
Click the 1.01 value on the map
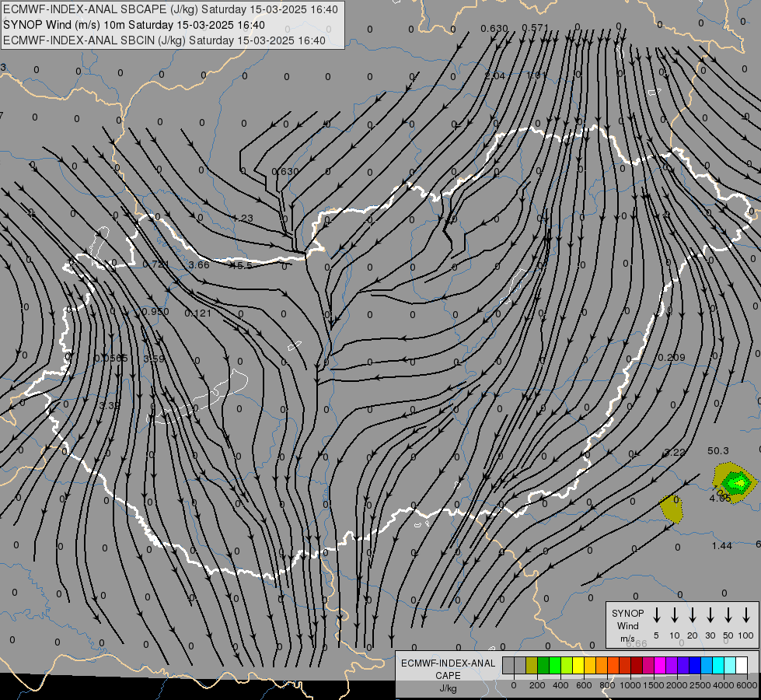click(x=537, y=75)
